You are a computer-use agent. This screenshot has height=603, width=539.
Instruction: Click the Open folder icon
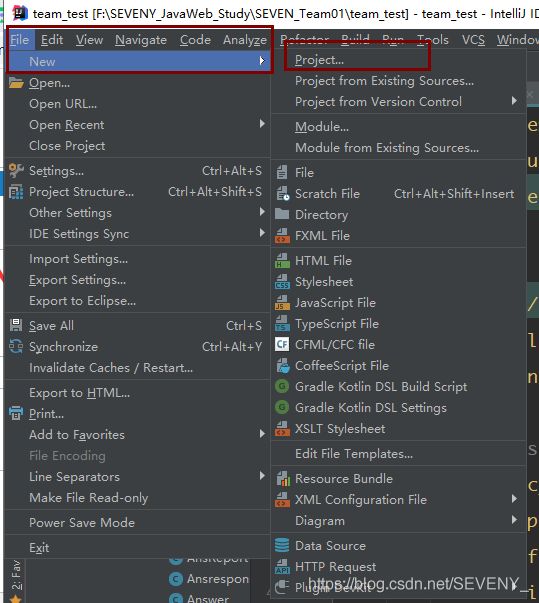click(x=16, y=83)
